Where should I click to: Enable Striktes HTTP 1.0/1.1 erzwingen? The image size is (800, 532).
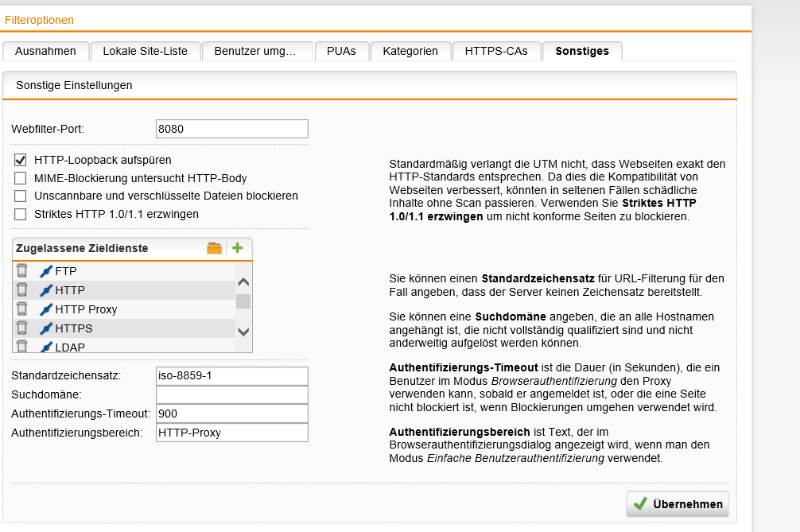point(21,214)
